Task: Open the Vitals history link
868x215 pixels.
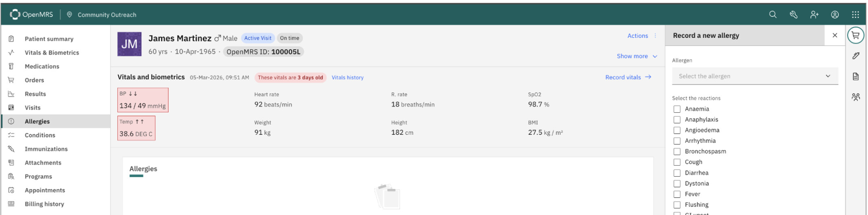Action: 347,77
